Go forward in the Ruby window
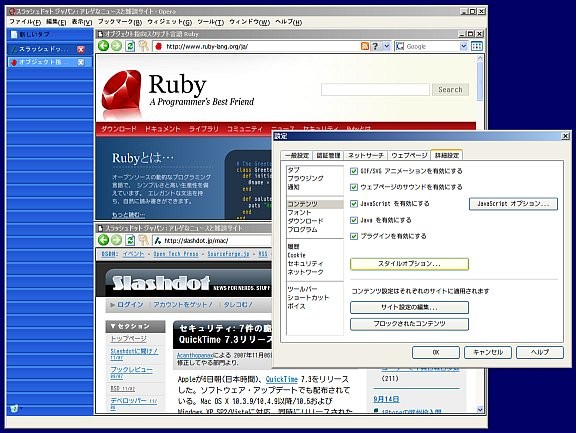The height and width of the screenshot is (433, 576). point(116,46)
